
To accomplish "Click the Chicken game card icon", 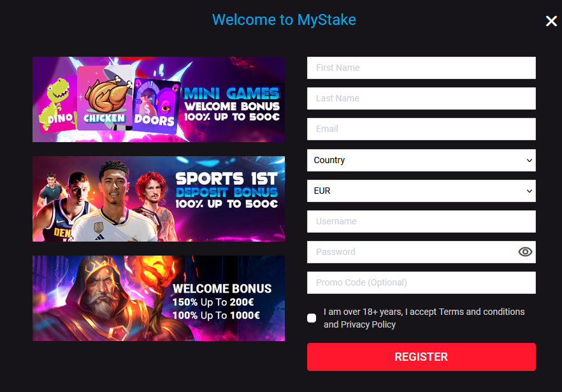I will point(104,98).
